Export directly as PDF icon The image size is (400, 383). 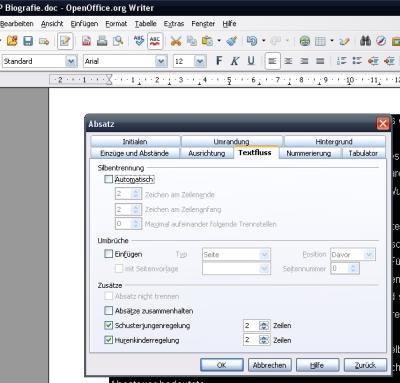point(86,41)
